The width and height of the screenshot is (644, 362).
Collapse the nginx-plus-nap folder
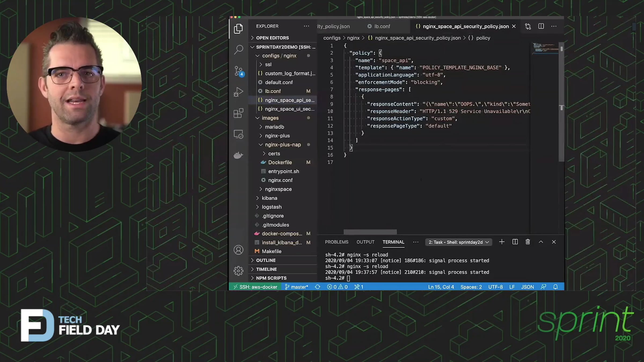(283, 145)
